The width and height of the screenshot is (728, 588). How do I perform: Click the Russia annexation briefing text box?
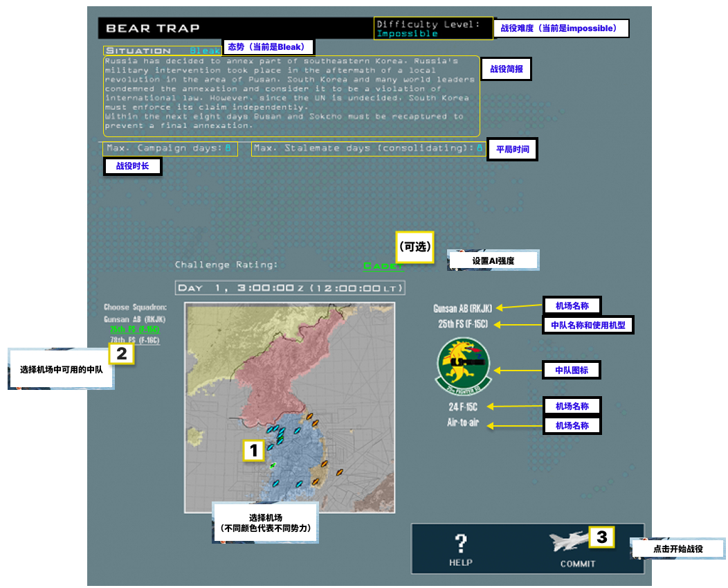[291, 96]
